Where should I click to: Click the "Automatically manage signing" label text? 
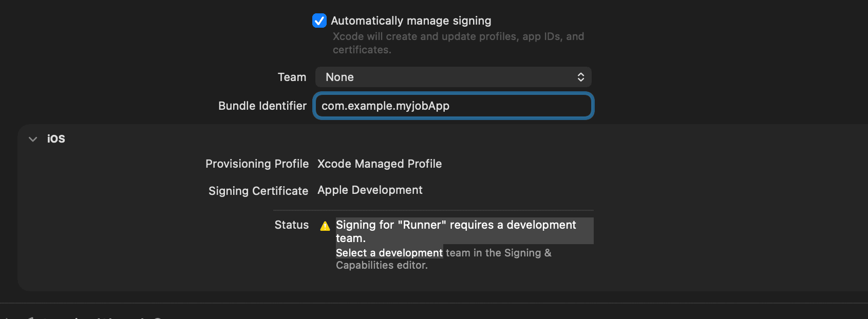[x=411, y=21]
